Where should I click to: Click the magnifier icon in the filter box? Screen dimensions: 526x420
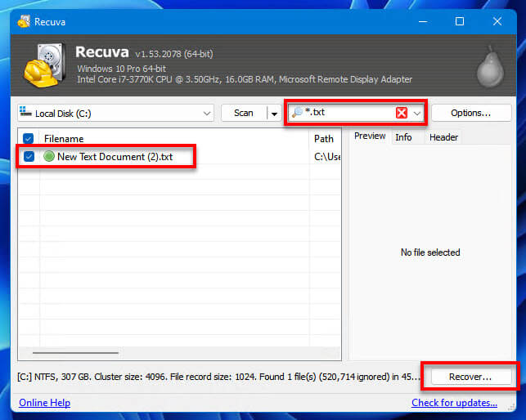pos(297,112)
